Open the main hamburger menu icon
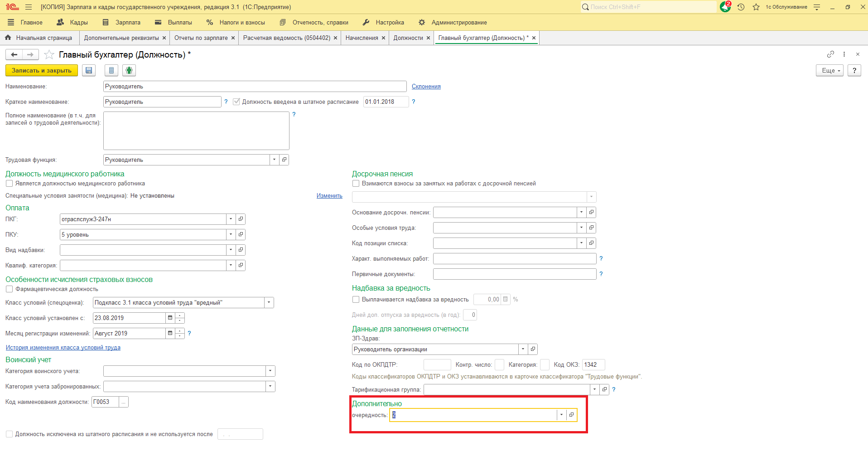Image resolution: width=868 pixels, height=466 pixels. click(29, 7)
